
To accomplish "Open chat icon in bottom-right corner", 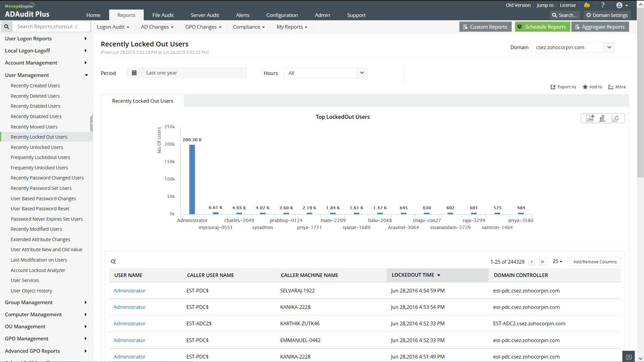I will pos(629,357).
